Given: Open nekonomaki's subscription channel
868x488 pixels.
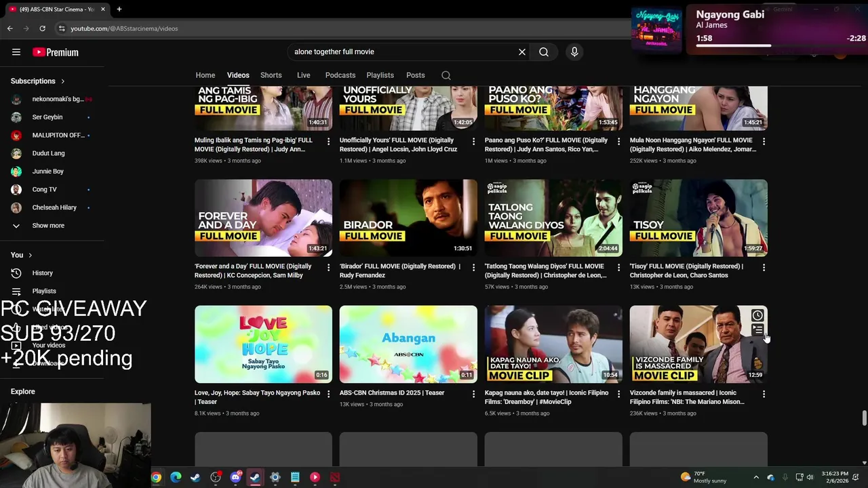Looking at the screenshot, I should click(x=52, y=99).
